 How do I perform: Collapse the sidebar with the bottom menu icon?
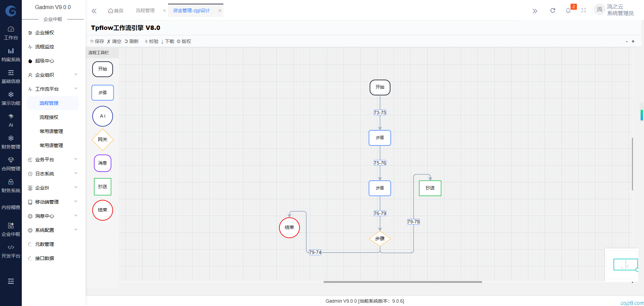[x=11, y=281]
